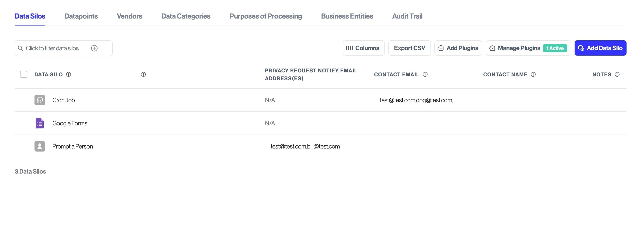The height and width of the screenshot is (232, 644).
Task: Click the info icon beside Contact Name
Action: pos(533,74)
